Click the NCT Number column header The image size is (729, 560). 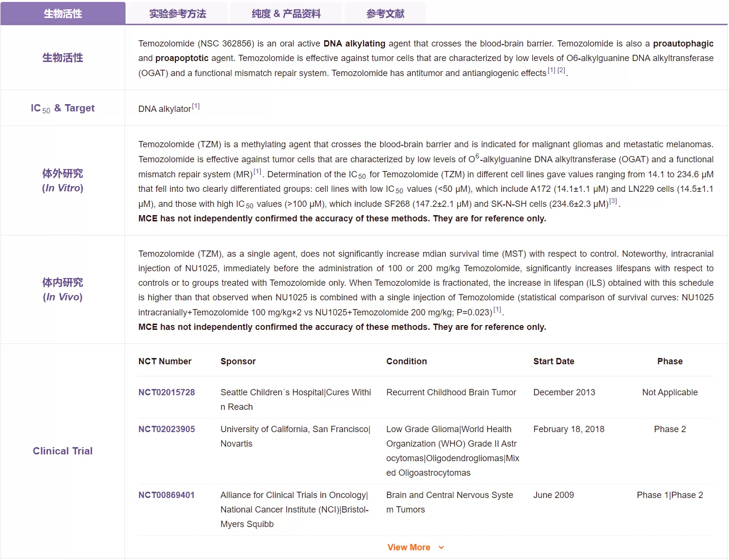(x=165, y=361)
